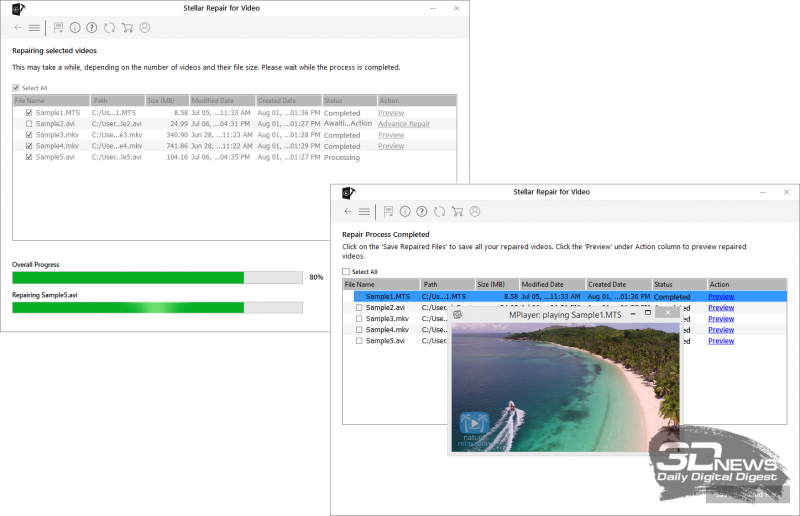Preview Sample3.mkv in the completed window
The width and height of the screenshot is (800, 516).
pos(721,318)
